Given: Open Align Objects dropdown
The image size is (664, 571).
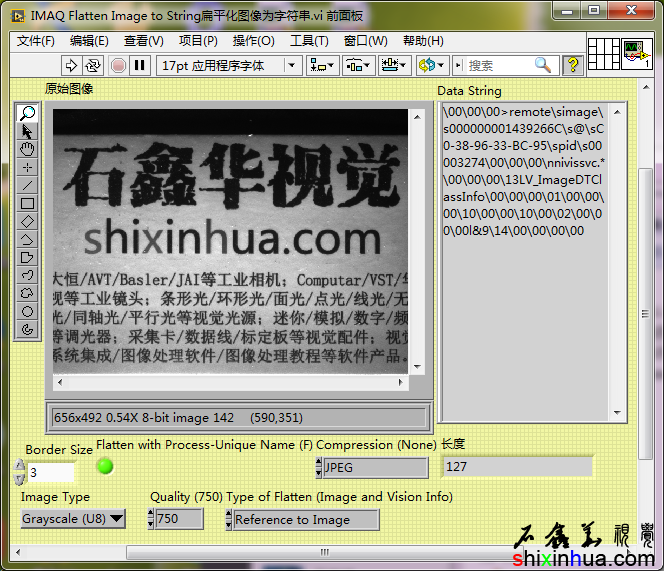Looking at the screenshot, I should click(x=322, y=66).
